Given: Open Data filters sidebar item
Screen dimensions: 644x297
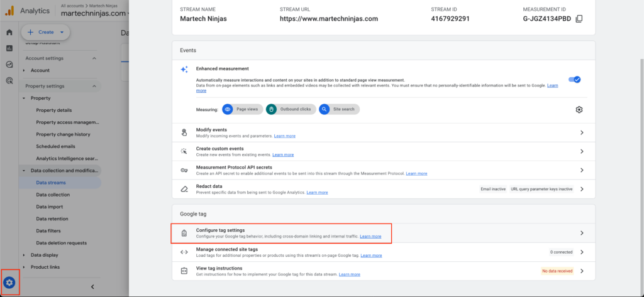Looking at the screenshot, I should [48, 231].
